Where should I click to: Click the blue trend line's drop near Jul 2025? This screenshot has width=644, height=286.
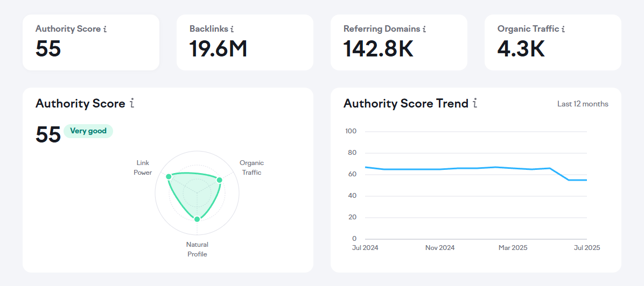click(559, 174)
